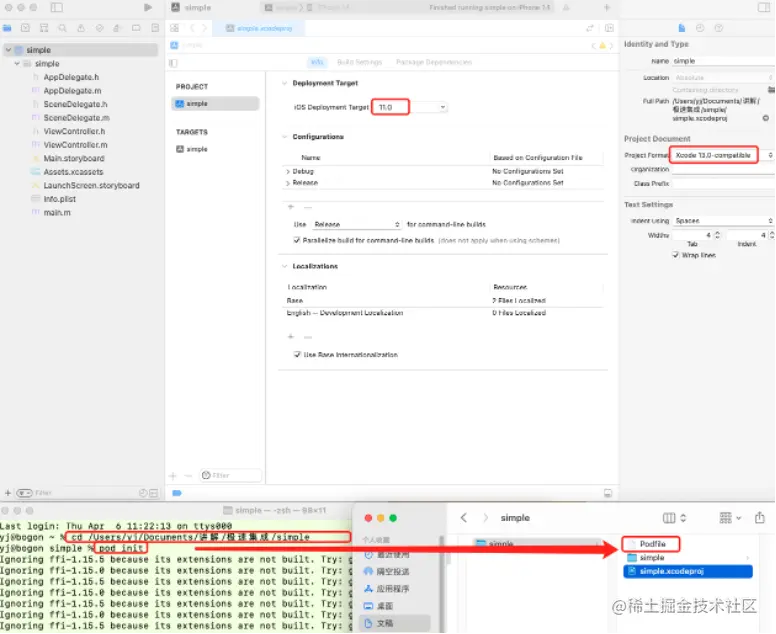Open the Test navigator icon
Viewport: 776px width, 634px height.
point(99,28)
